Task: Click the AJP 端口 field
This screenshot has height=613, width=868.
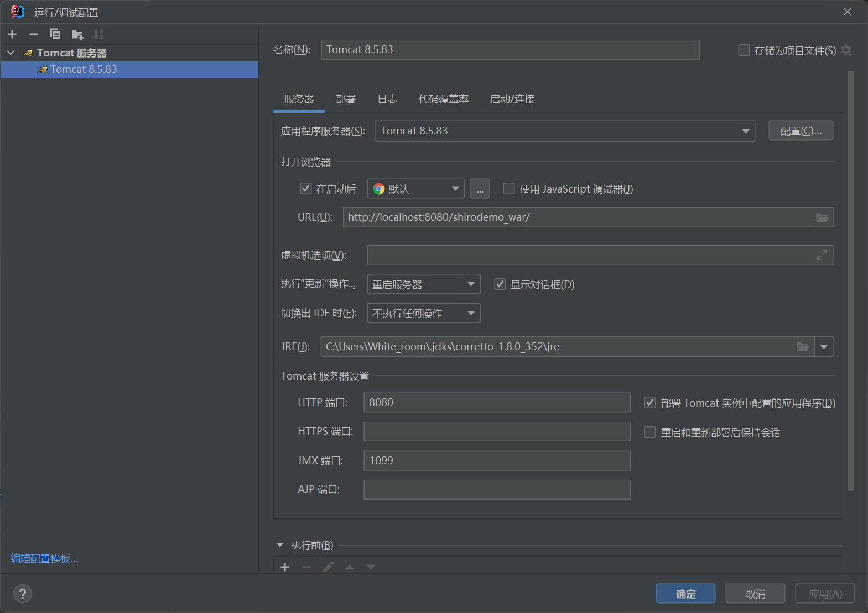Action: (x=497, y=490)
